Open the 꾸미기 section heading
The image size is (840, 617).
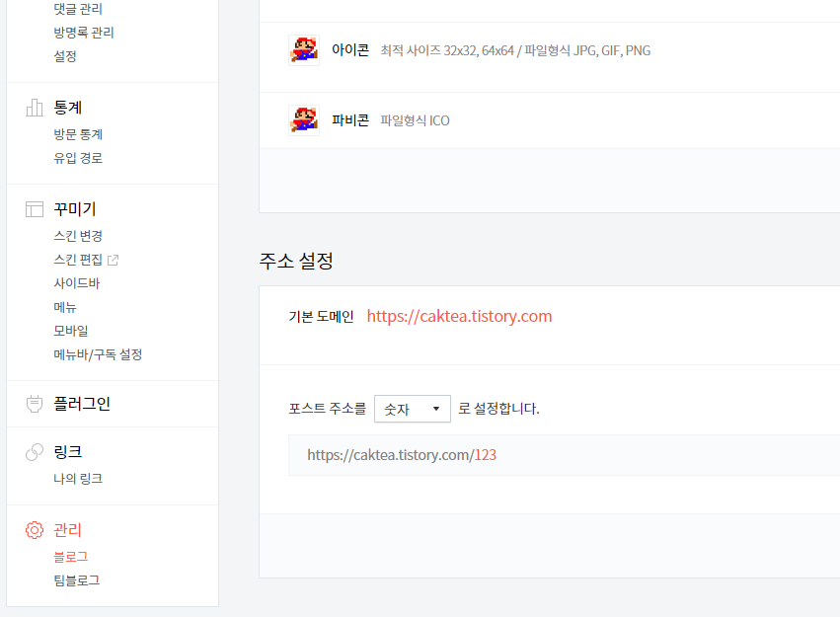tap(74, 209)
